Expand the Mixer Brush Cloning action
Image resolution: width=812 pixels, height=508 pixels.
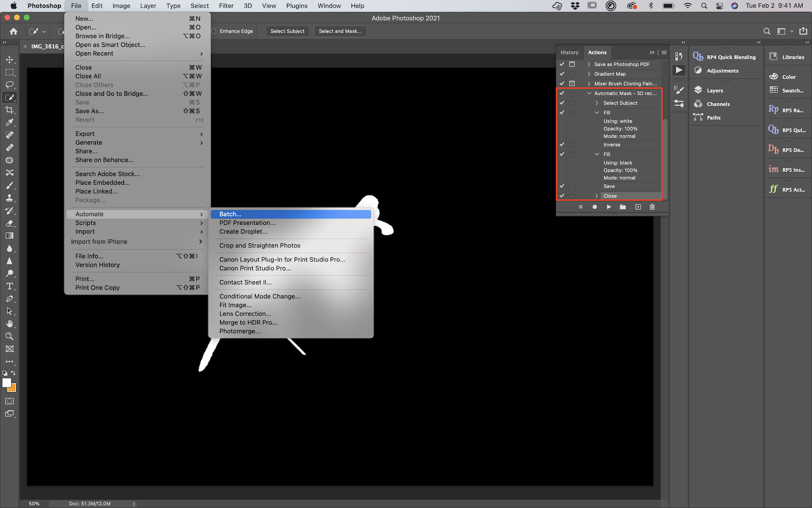click(x=589, y=84)
